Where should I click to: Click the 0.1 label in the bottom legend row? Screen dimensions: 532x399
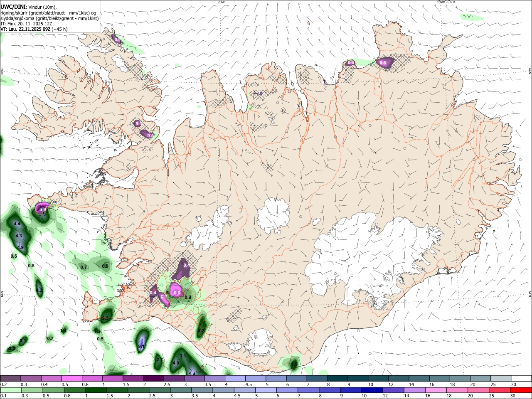[x=4, y=396]
